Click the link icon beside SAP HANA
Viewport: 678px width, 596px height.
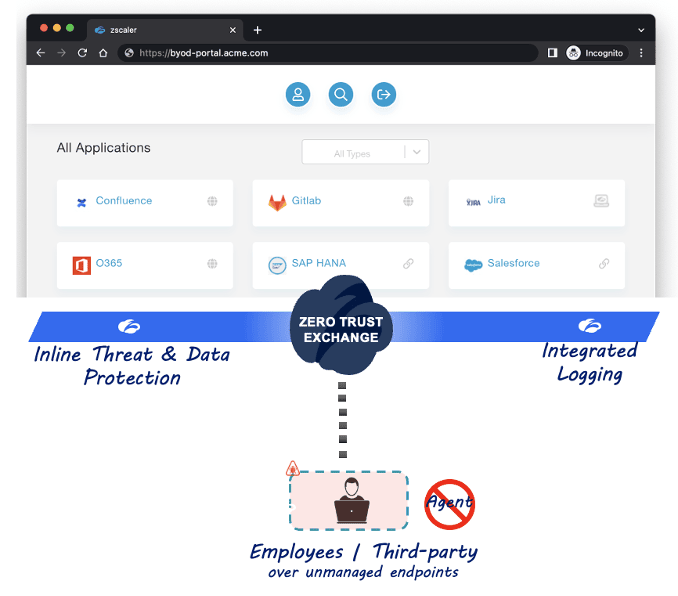(x=408, y=264)
